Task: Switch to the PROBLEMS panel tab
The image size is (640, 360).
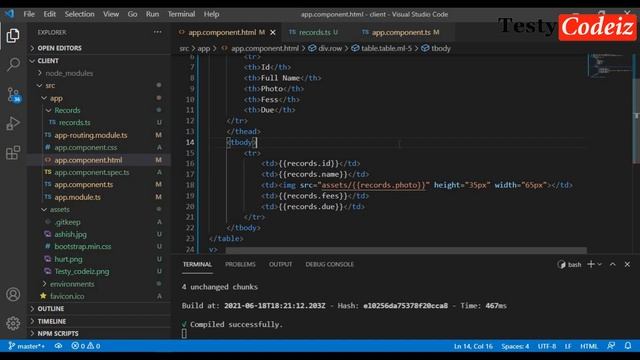Action: point(240,264)
